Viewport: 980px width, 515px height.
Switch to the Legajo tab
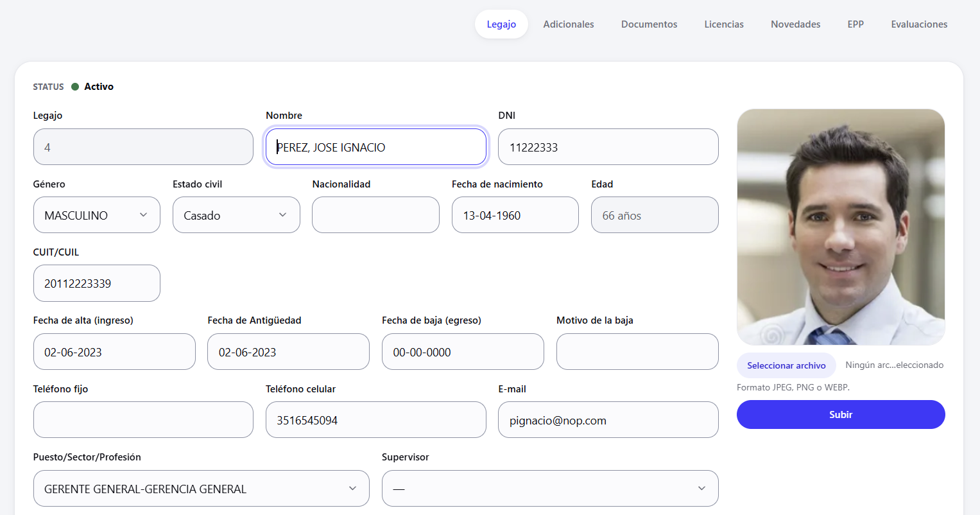501,24
